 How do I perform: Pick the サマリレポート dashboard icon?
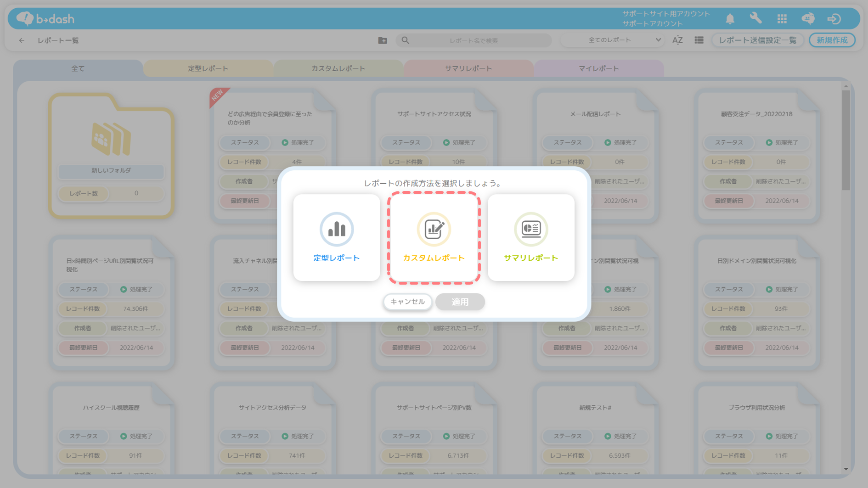[531, 229]
